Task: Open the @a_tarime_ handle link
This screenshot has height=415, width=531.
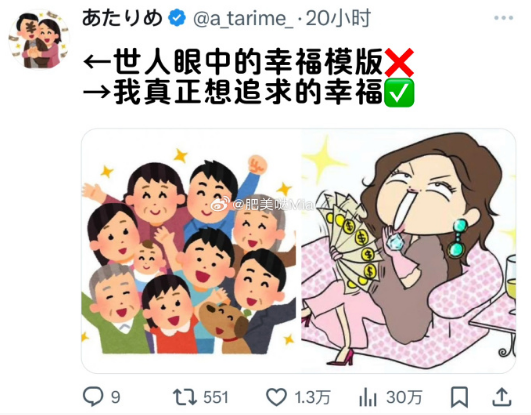Action: [x=243, y=19]
